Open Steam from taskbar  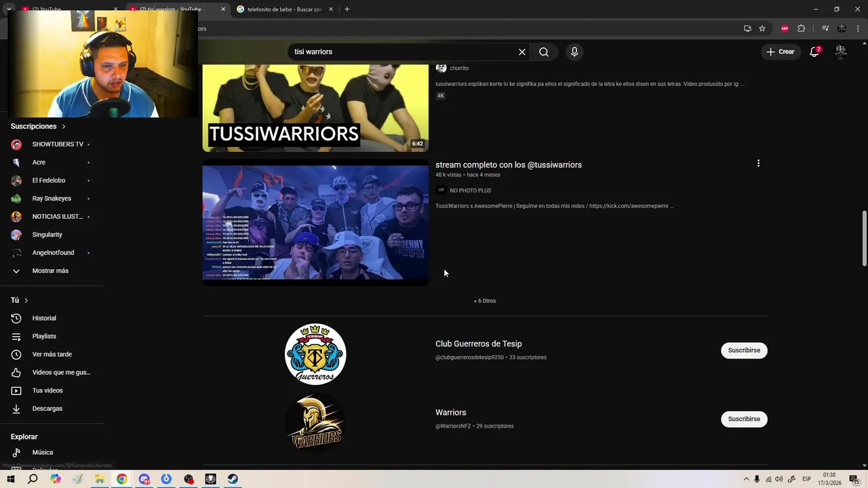click(x=233, y=479)
